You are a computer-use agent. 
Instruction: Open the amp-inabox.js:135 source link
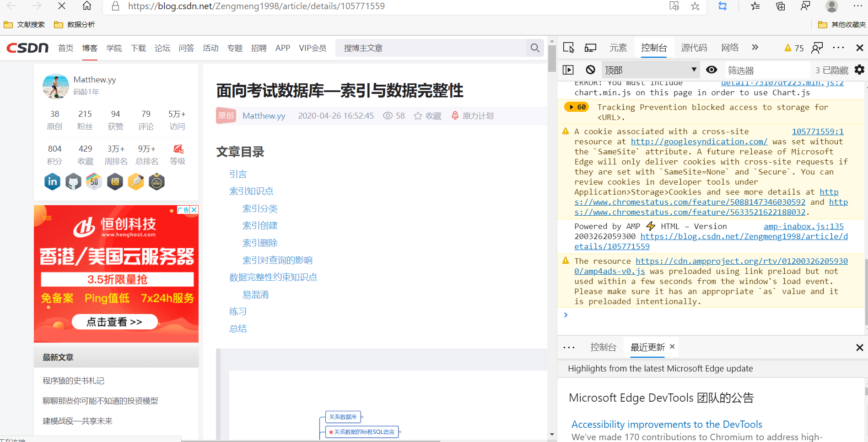point(803,226)
